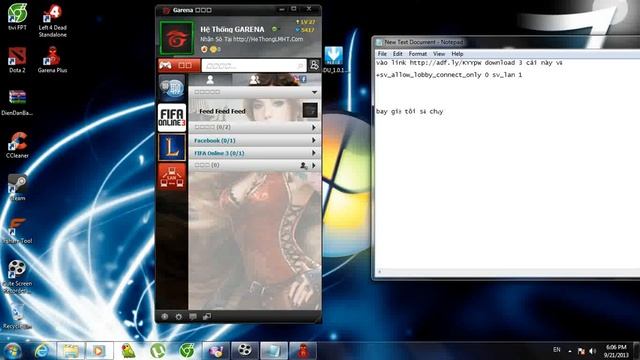Click the dark thumbnail on the Feed banner
The height and width of the screenshot is (360, 640).
[310, 110]
